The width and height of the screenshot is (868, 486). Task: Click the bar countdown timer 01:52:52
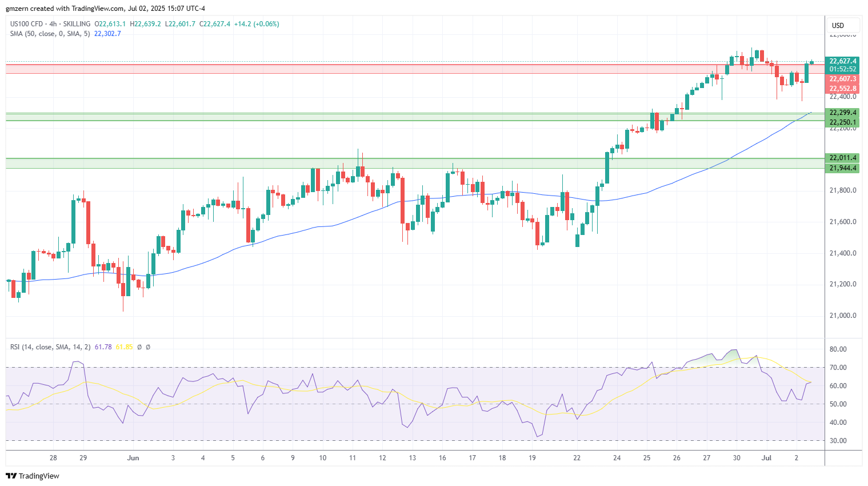pos(843,69)
